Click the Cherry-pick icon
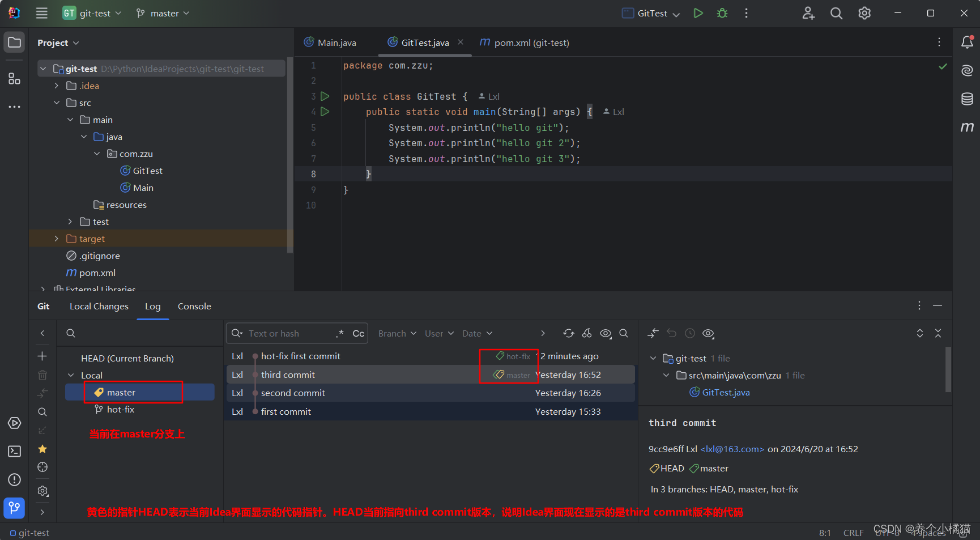 click(x=587, y=333)
